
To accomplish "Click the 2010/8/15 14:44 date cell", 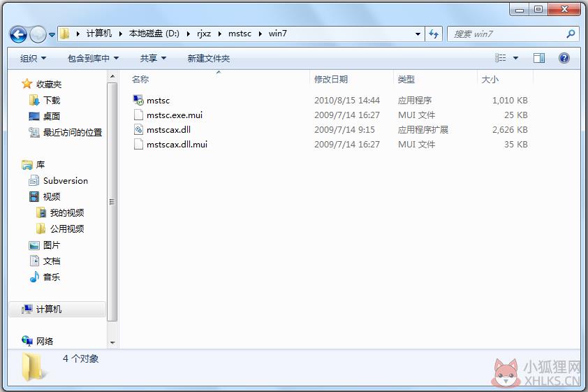I will 347,101.
